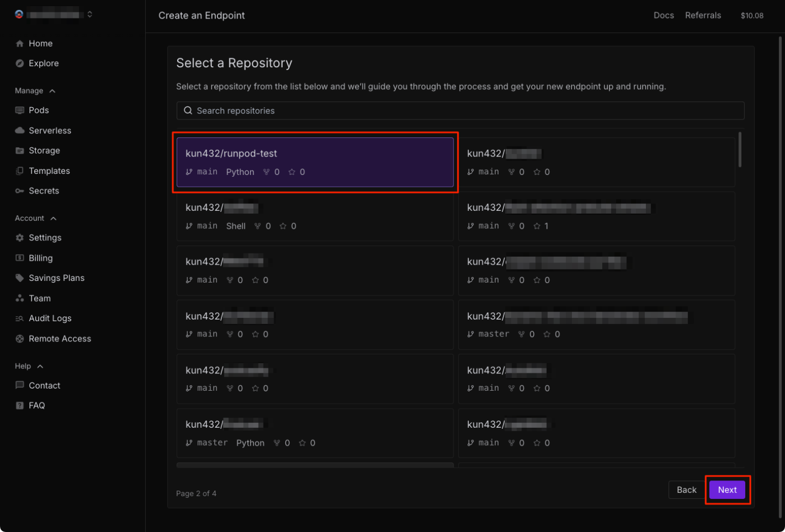
Task: Select the repository with 1 star
Action: pos(597,216)
